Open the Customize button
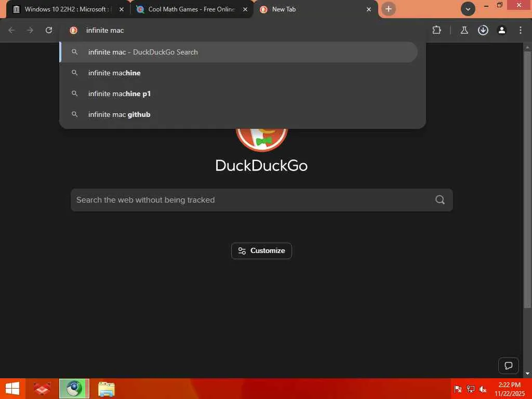This screenshot has width=532, height=399. coord(261,251)
